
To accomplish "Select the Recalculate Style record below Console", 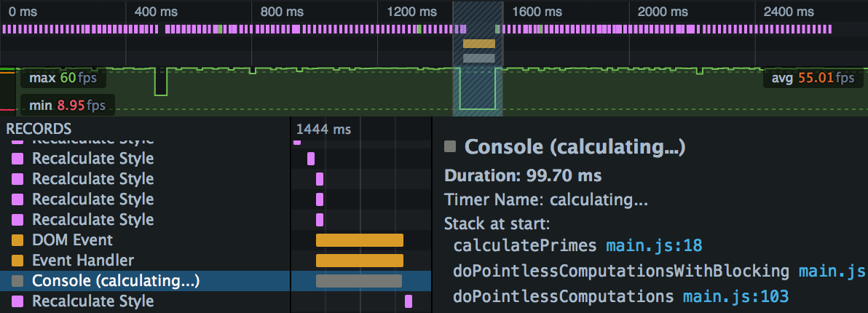I will 92,301.
